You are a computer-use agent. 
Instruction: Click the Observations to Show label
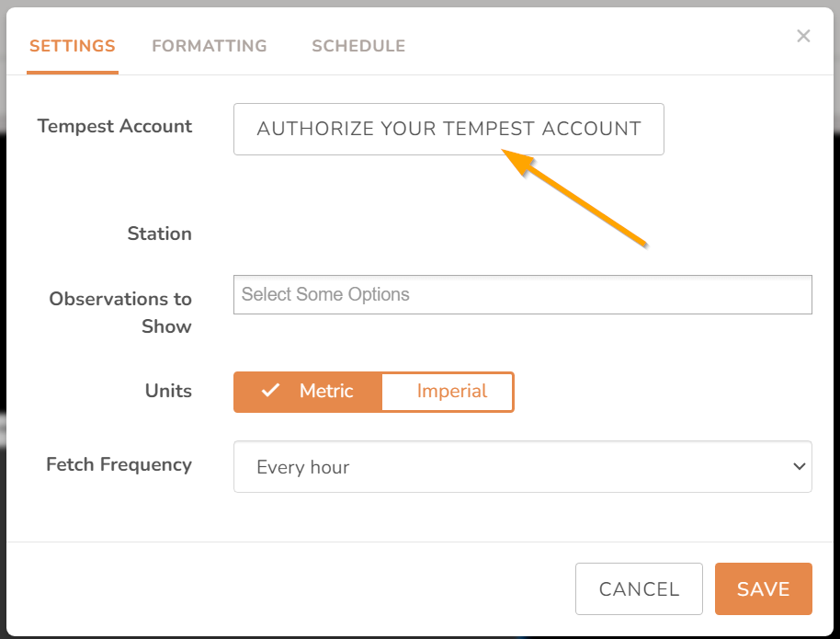120,313
